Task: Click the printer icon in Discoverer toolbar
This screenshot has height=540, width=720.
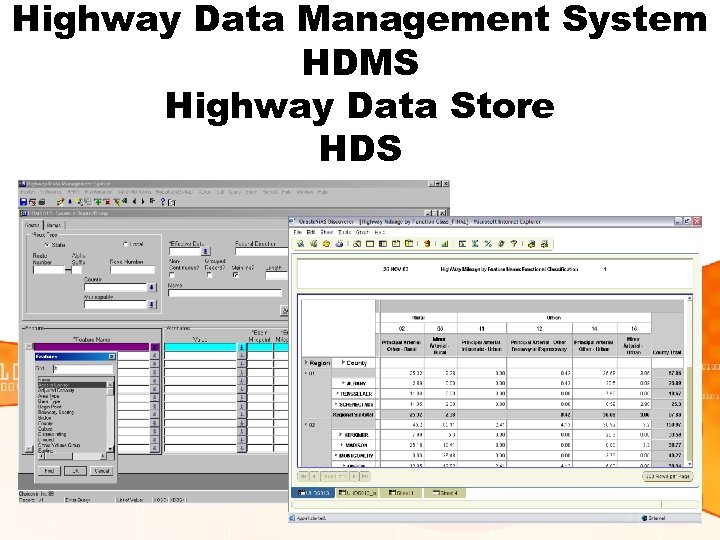Action: pyautogui.click(x=339, y=244)
